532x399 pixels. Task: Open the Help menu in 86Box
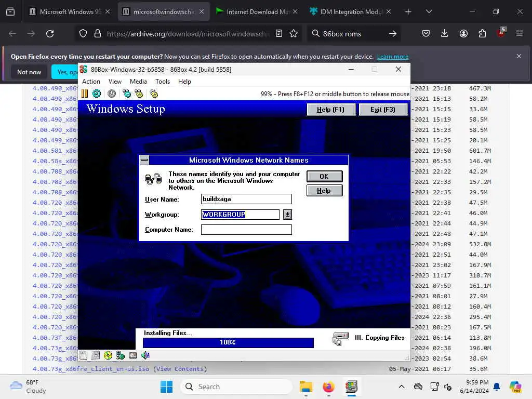[184, 82]
